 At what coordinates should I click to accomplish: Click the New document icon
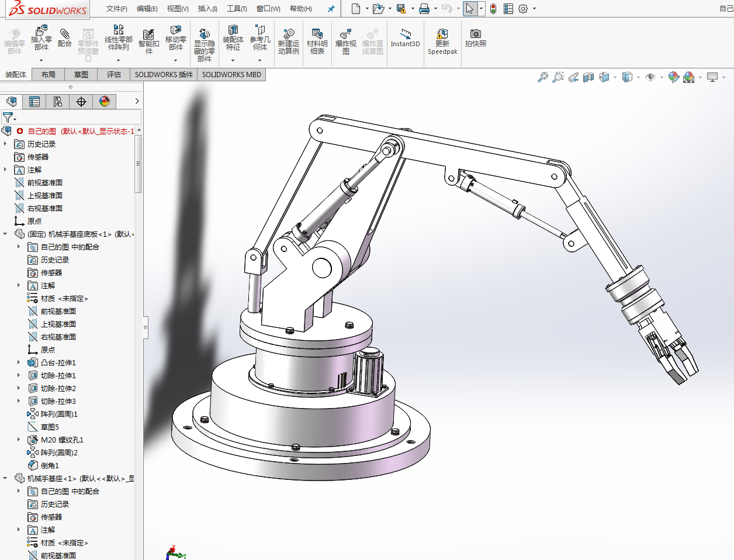356,8
